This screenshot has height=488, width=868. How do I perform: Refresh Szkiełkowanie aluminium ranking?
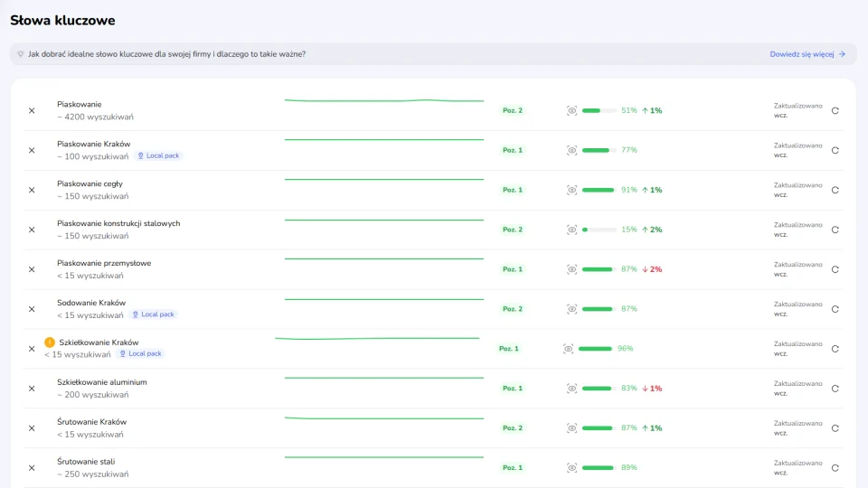(835, 389)
